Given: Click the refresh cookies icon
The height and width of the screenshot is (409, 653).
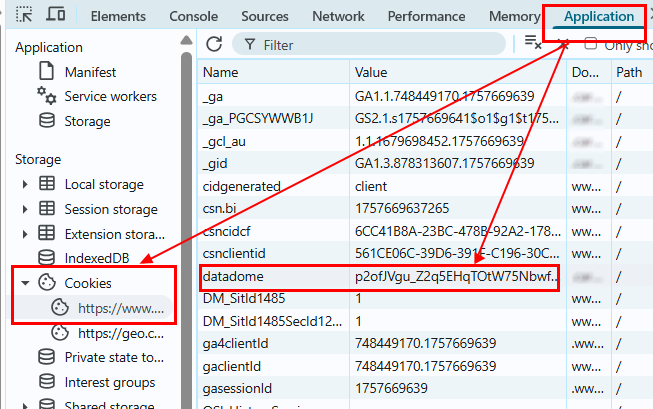Looking at the screenshot, I should coord(213,44).
